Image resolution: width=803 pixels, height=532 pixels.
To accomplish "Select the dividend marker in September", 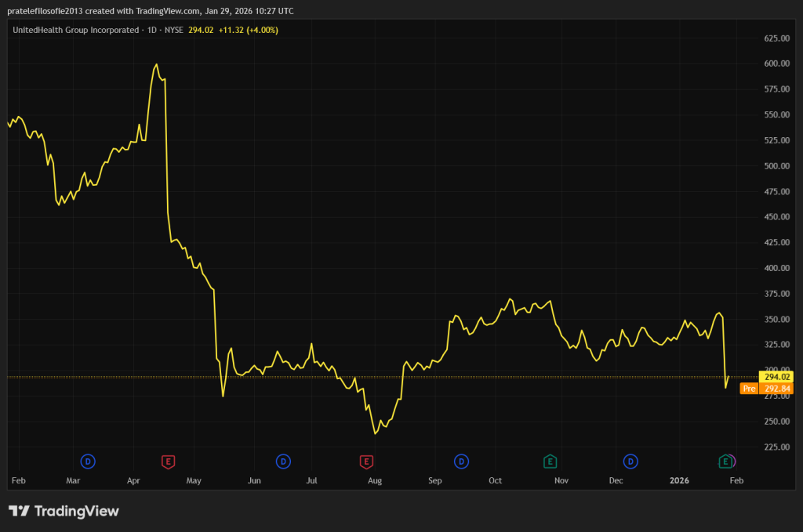I will 461,461.
